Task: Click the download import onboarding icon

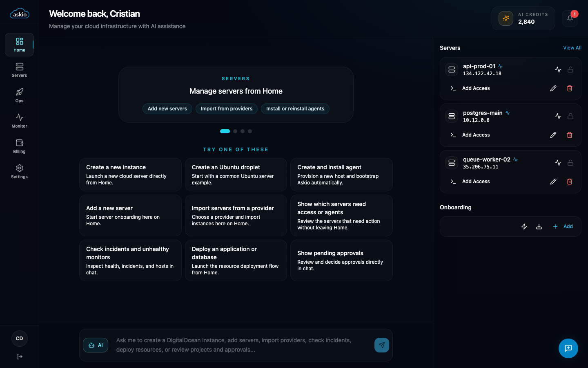Action: (539, 227)
